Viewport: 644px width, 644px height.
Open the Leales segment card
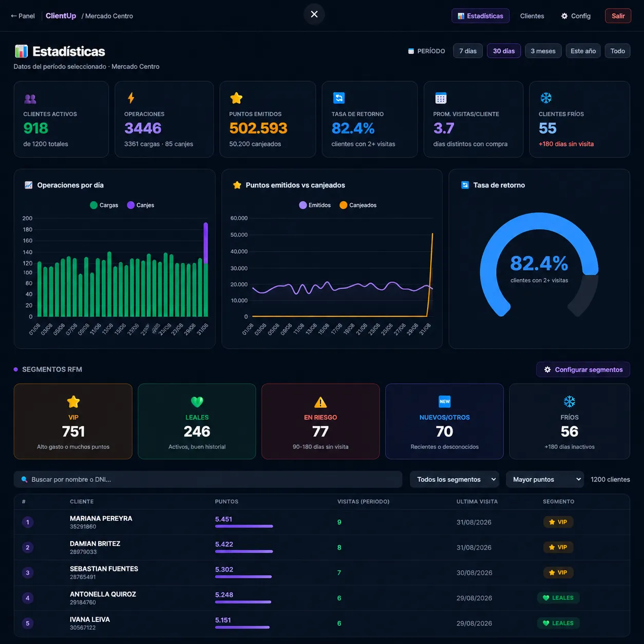197,421
